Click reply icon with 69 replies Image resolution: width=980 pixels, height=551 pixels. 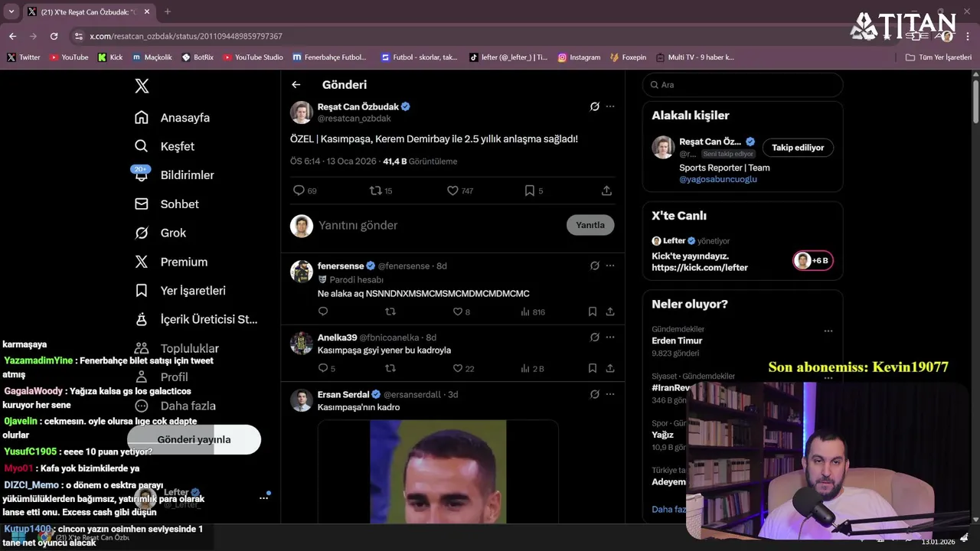pos(305,191)
